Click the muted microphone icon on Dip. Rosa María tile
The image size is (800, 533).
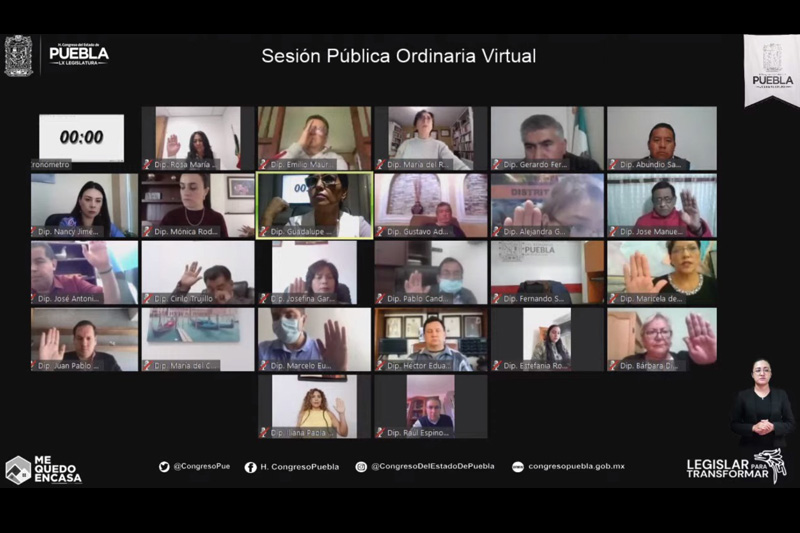pos(147,164)
